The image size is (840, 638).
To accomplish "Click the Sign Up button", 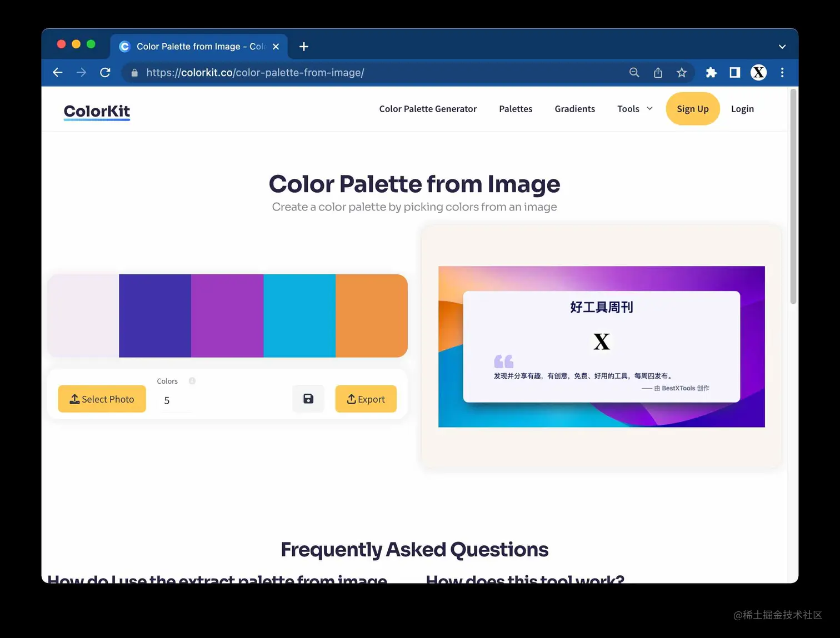I will click(692, 109).
